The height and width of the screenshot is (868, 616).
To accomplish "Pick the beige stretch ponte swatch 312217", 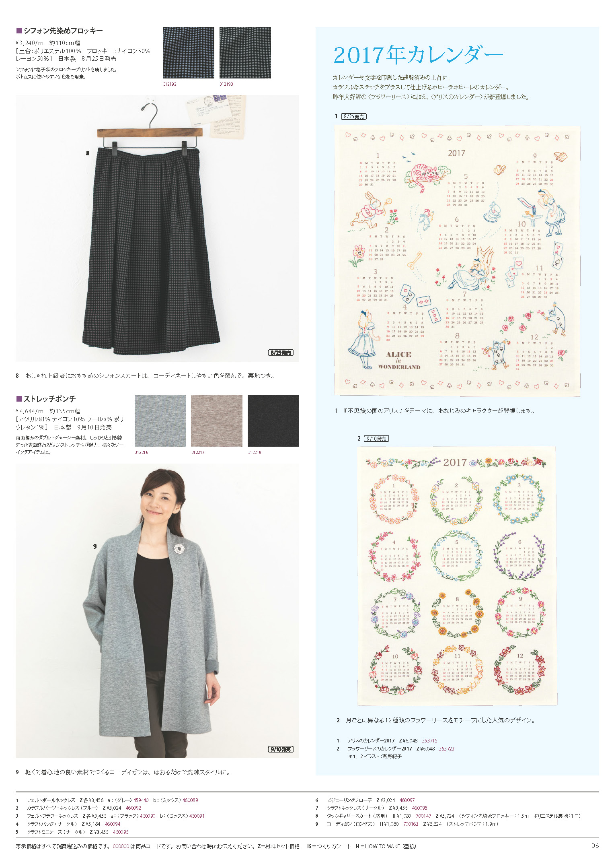I will [217, 421].
